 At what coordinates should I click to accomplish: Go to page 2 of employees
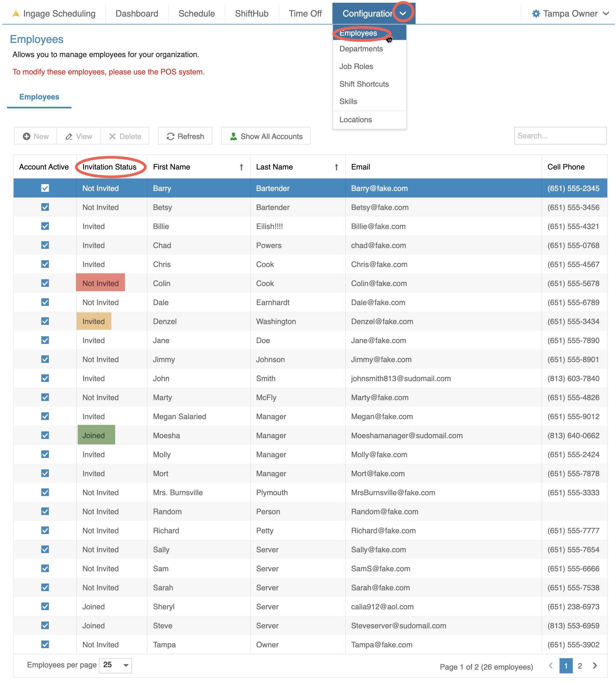[x=580, y=666]
